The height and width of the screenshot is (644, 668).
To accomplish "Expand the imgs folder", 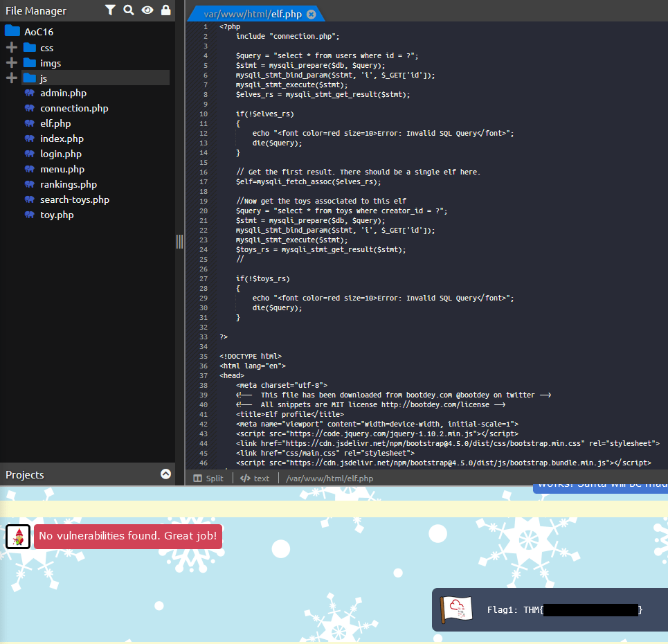I will pyautogui.click(x=12, y=62).
